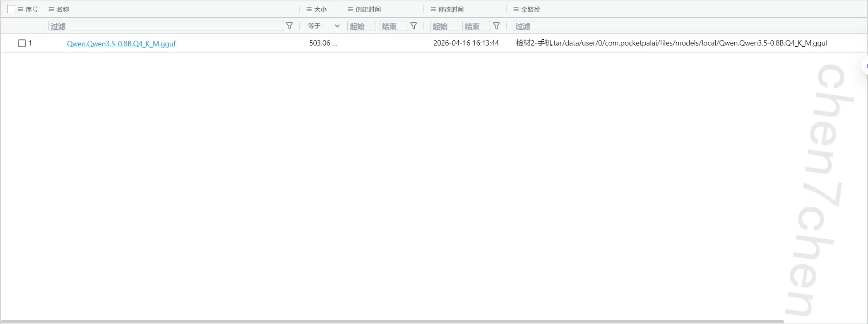The image size is (868, 324).
Task: Tick the select-all checkbox in the header
Action: [x=11, y=9]
